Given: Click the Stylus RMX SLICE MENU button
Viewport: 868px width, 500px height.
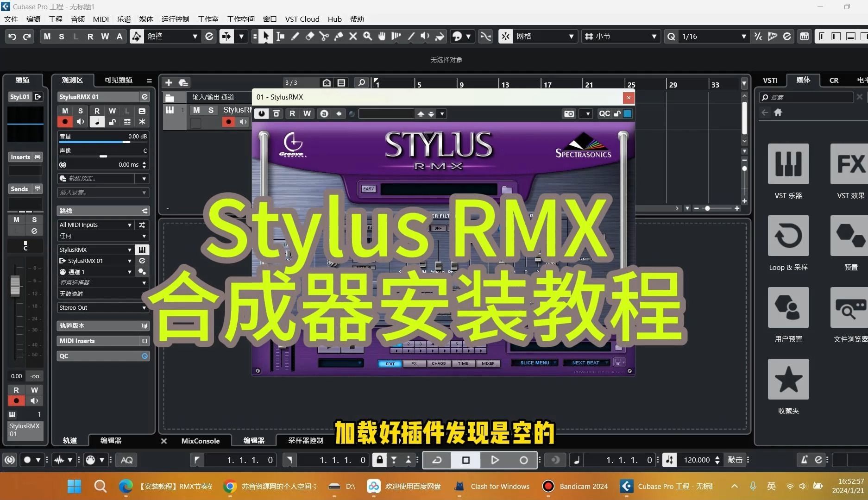Looking at the screenshot, I should pos(535,362).
